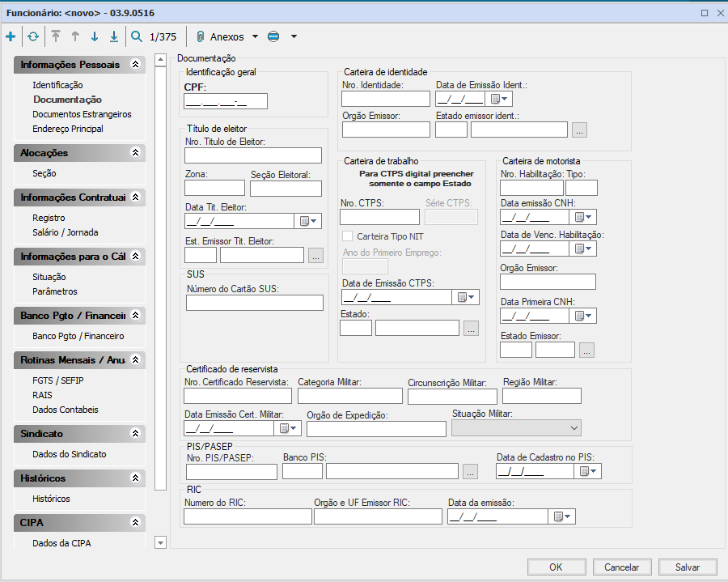Image resolution: width=728 pixels, height=582 pixels.
Task: Click the plus icon to add new employee
Action: point(11,36)
